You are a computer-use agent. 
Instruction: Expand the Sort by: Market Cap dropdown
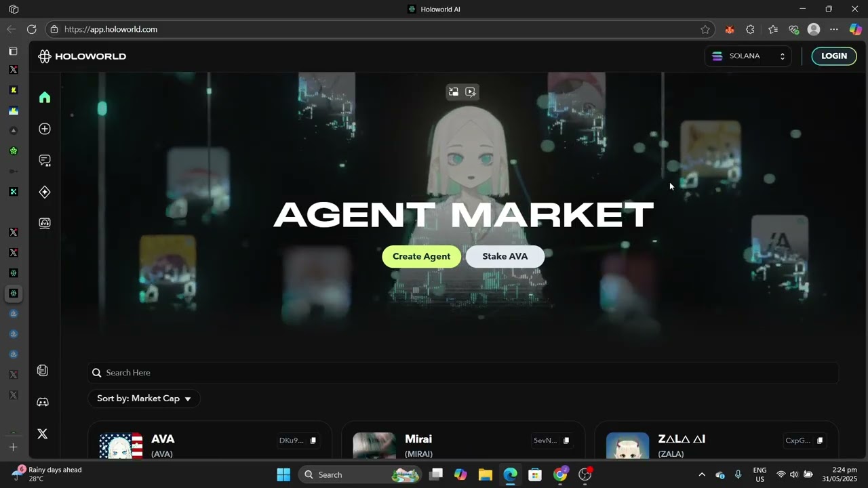[x=144, y=399]
